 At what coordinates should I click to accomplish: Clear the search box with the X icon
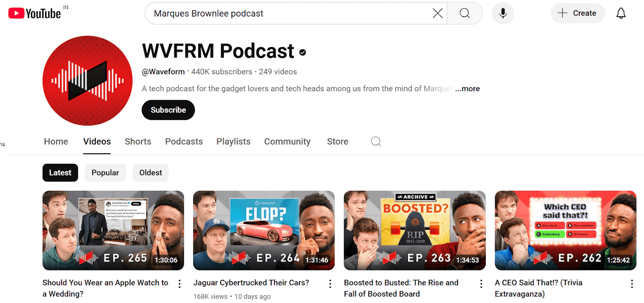438,13
